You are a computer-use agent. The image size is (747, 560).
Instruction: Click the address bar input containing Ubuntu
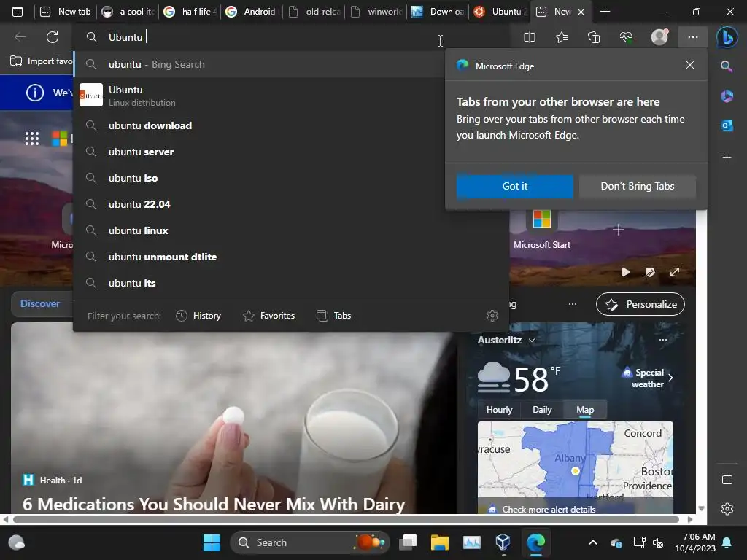pyautogui.click(x=290, y=37)
